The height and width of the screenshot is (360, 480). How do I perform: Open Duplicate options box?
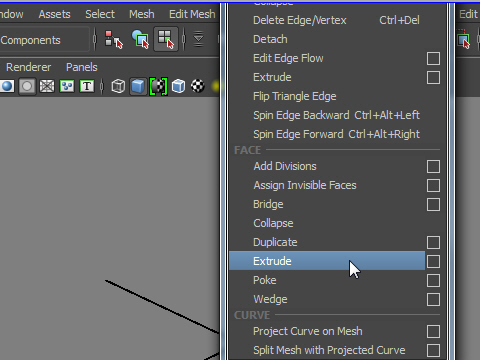[433, 243]
